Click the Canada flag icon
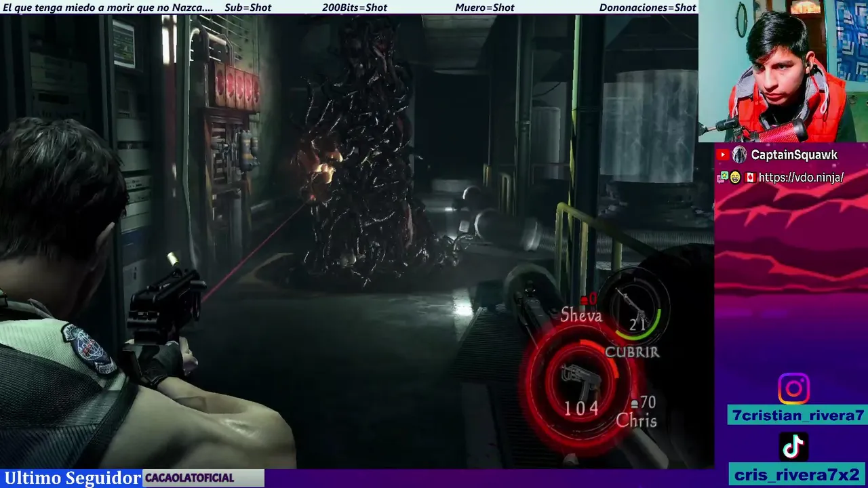Image resolution: width=868 pixels, height=488 pixels. tap(750, 178)
